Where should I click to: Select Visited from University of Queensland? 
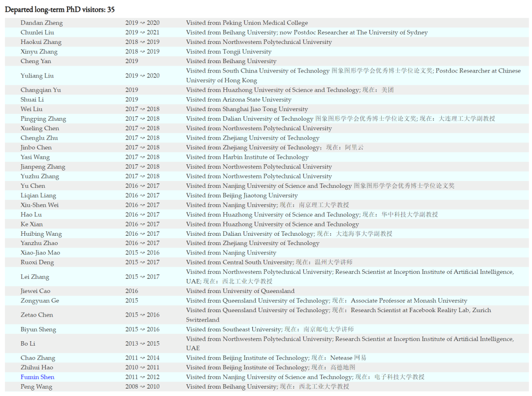pyautogui.click(x=240, y=291)
